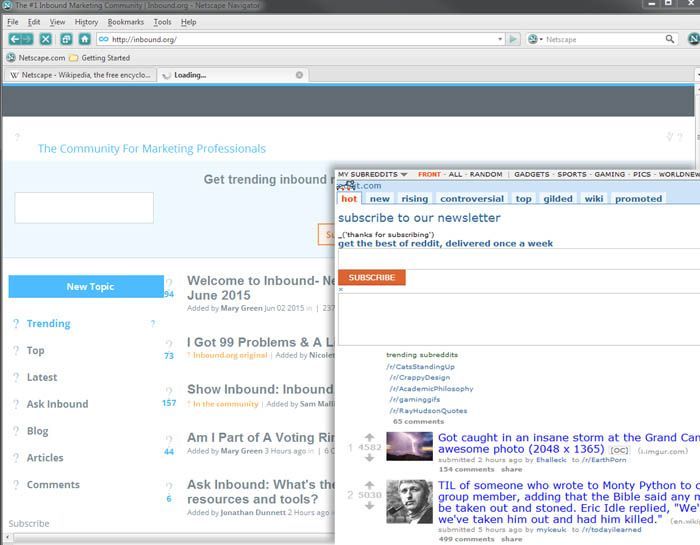The height and width of the screenshot is (545, 700).
Task: Open the History menu
Action: coord(86,22)
